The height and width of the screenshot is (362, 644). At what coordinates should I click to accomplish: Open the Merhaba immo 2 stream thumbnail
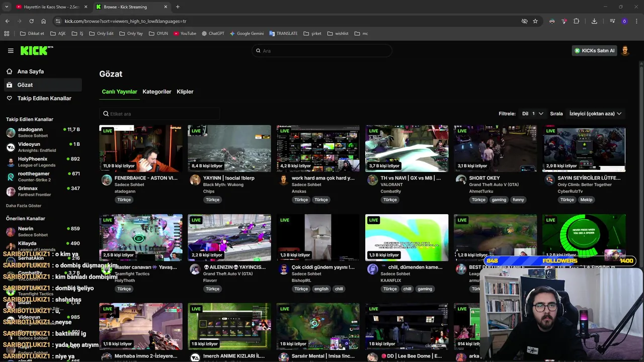tap(141, 326)
